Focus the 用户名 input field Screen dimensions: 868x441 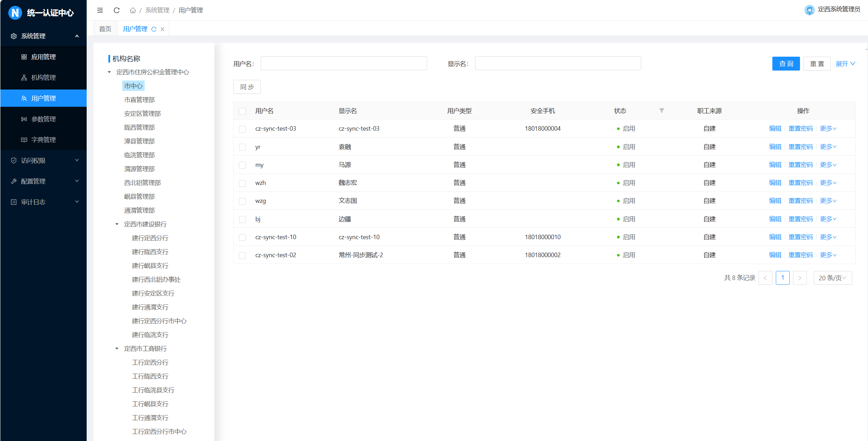[x=344, y=64]
